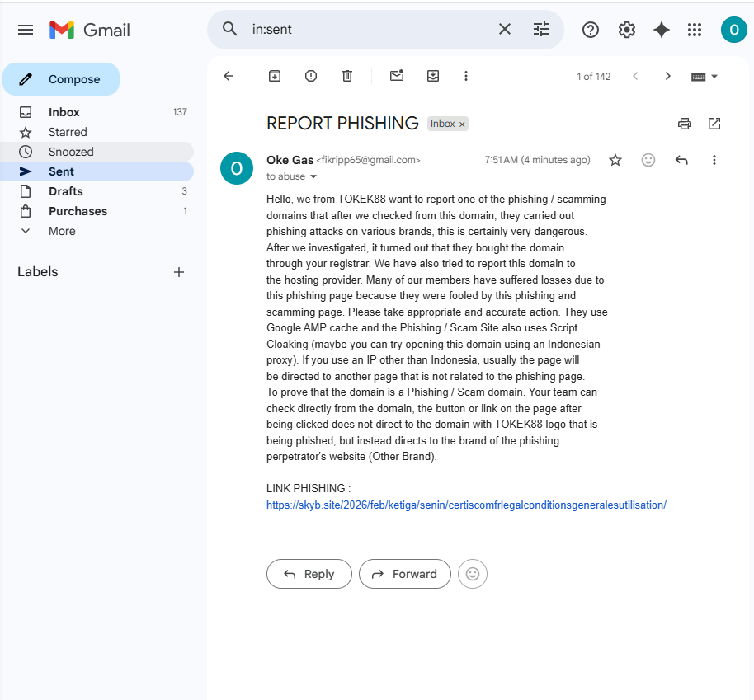Click the sender name Oke Gas
This screenshot has width=754, height=700.
(290, 160)
